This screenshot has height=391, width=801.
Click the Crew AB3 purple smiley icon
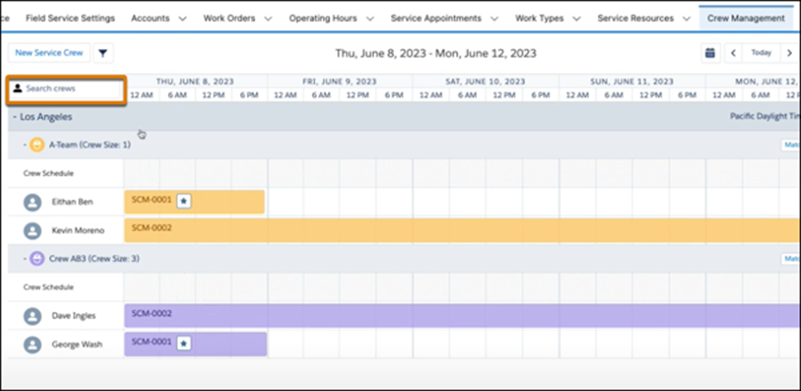[x=37, y=259]
